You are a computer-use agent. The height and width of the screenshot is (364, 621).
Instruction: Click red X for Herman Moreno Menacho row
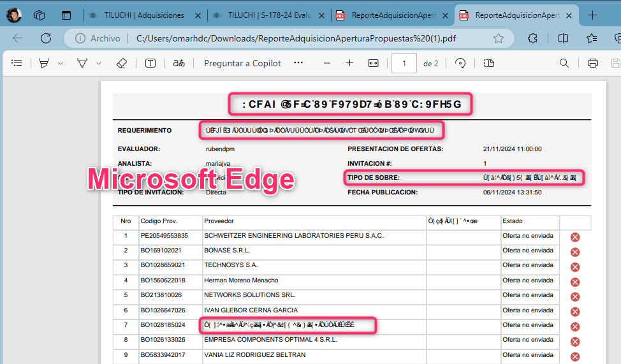point(575,282)
